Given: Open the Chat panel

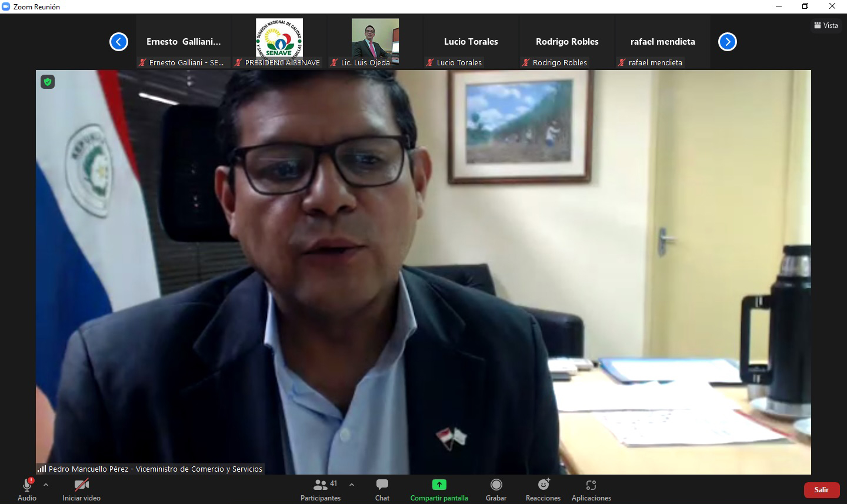Looking at the screenshot, I should tap(382, 489).
